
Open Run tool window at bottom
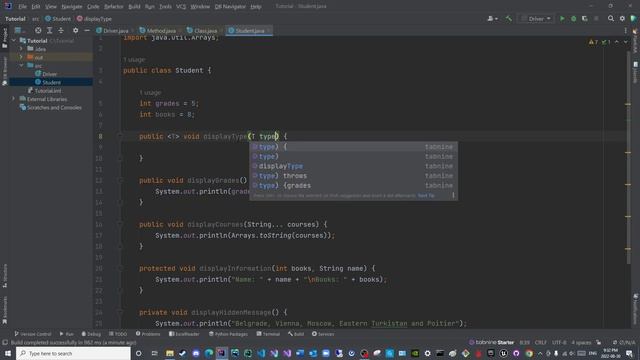pos(67,334)
